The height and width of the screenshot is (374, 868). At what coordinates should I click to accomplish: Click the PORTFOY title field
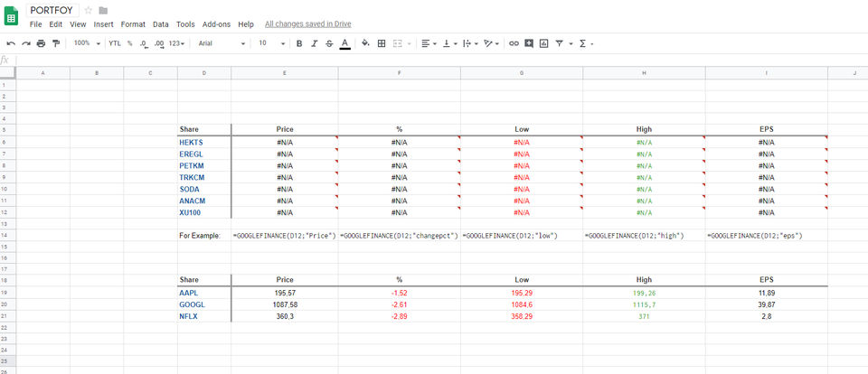52,10
